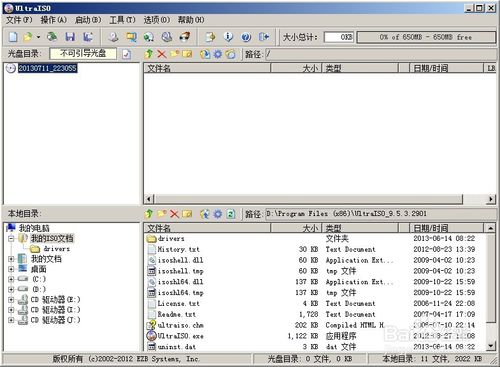Click Up arrow in 本地目录 toolbar
Image resolution: width=500 pixels, height=367 pixels.
point(149,214)
